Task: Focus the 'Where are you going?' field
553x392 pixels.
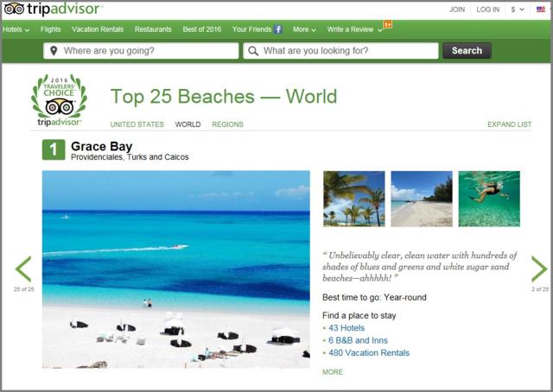Action: [141, 51]
